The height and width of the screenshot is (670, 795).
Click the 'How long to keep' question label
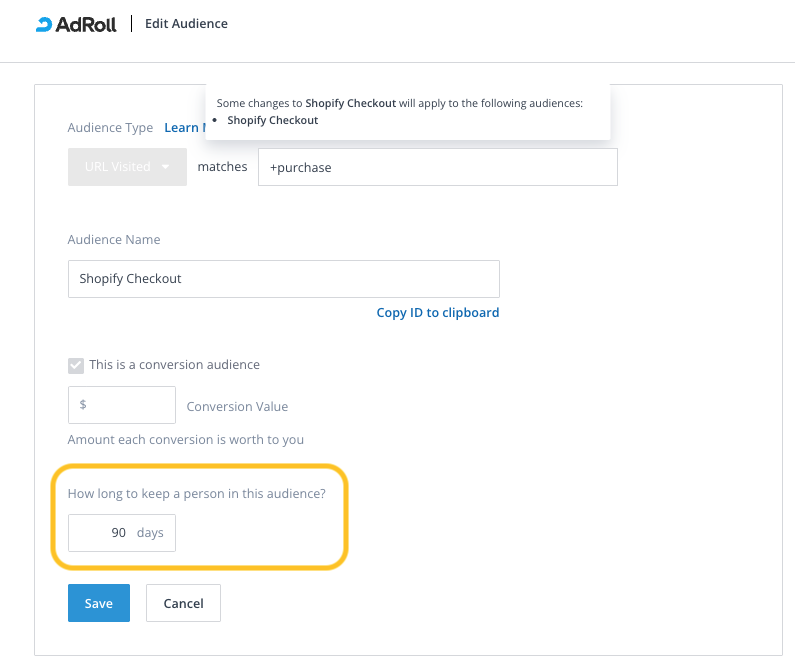[x=196, y=493]
